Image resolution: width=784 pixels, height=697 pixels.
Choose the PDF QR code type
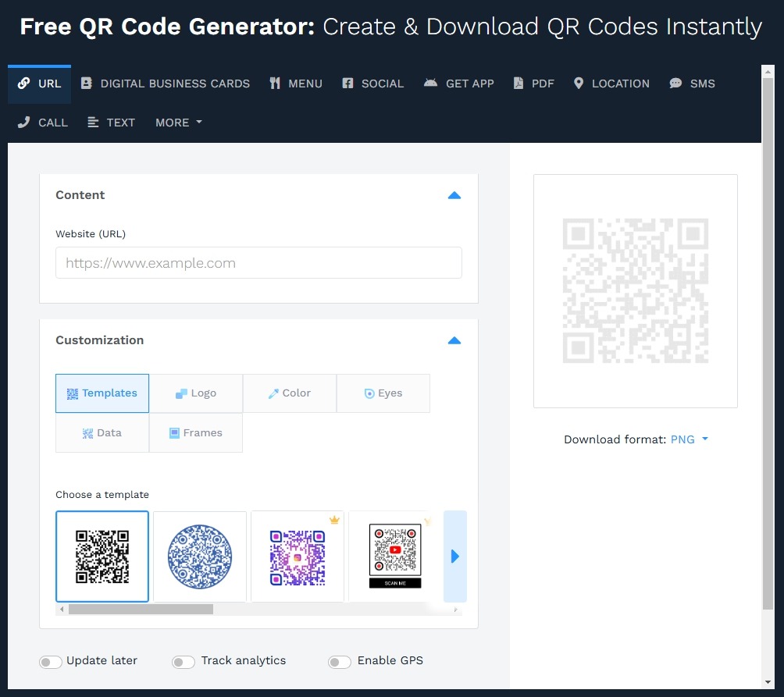pos(533,84)
